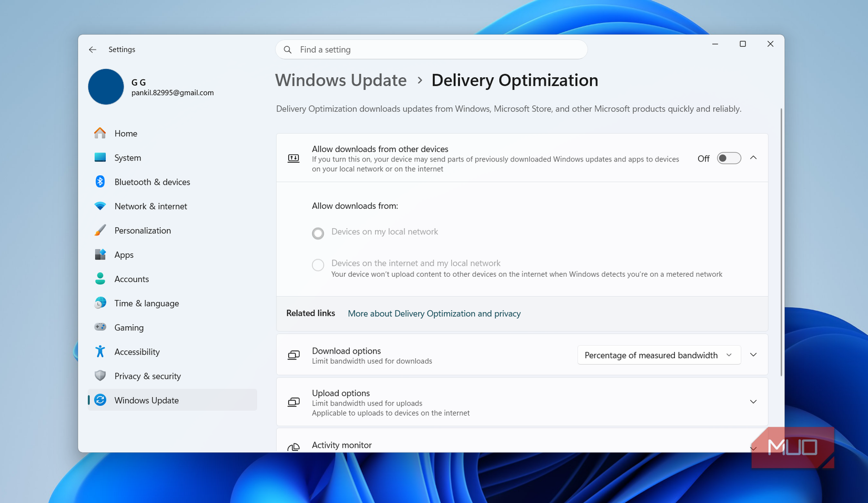The width and height of the screenshot is (868, 503).
Task: Expand the Activity monitor section
Action: tap(753, 448)
